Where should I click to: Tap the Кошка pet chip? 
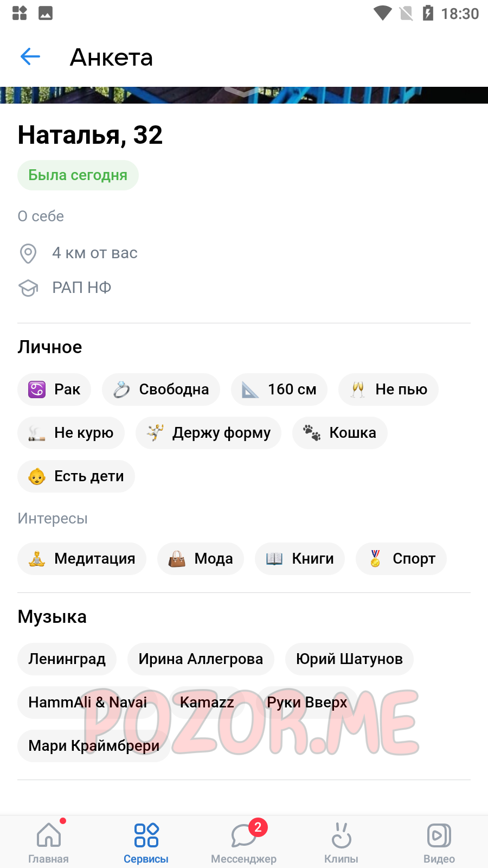coord(340,433)
